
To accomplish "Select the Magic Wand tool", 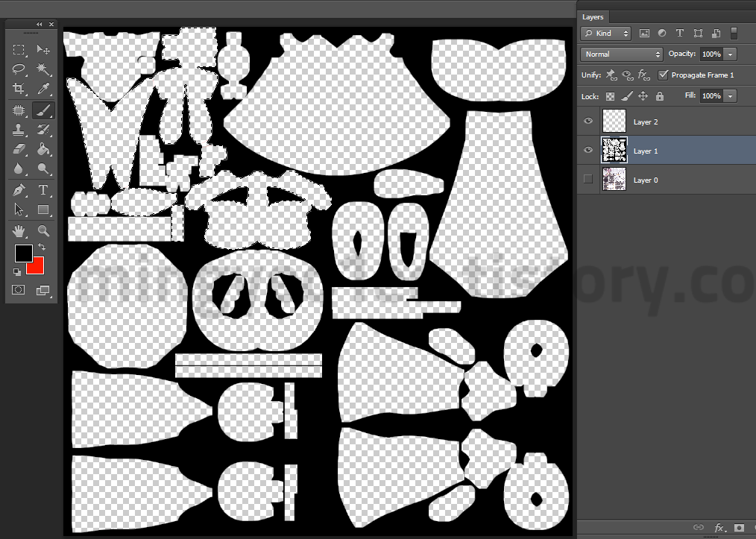I will (43, 69).
